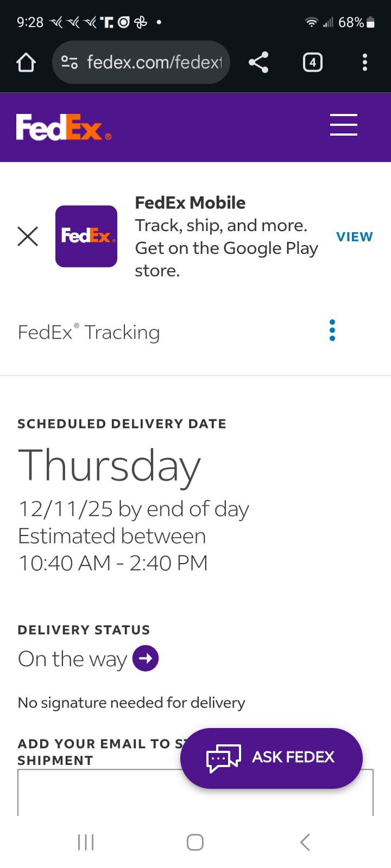Tap the fedex.com URL address bar
This screenshot has height=868, width=391.
[155, 62]
